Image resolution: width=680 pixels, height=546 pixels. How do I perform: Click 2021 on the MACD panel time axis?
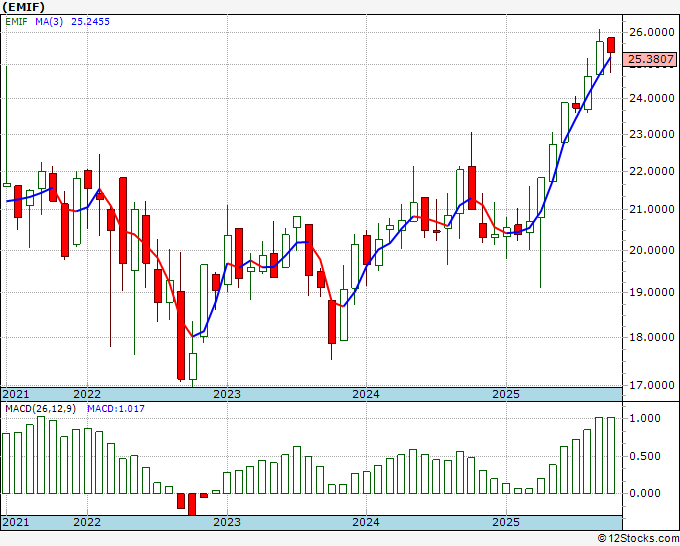pyautogui.click(x=16, y=522)
